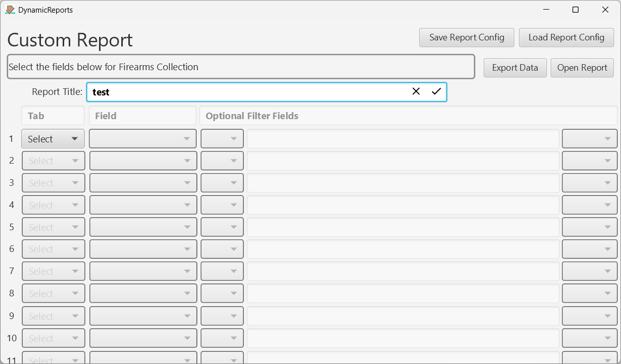Image resolution: width=621 pixels, height=364 pixels.
Task: Save the report configuration
Action: click(467, 37)
